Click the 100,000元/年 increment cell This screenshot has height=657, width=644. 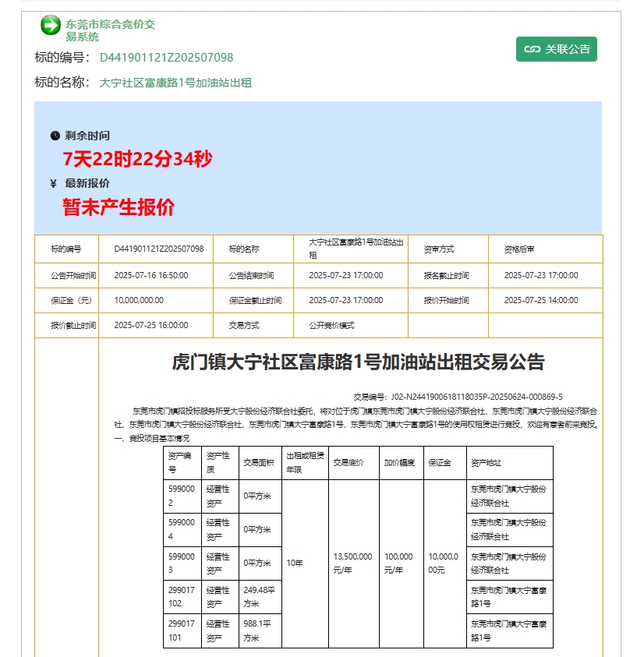click(402, 563)
